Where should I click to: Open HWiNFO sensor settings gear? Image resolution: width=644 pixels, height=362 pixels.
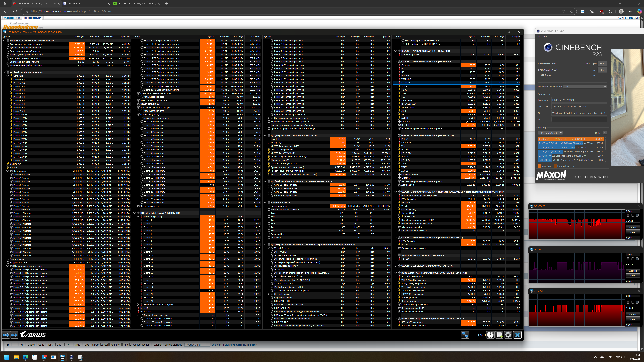tap(508, 335)
